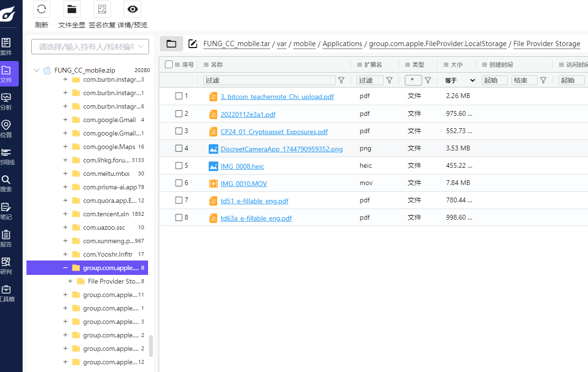The image size is (588, 372).
Task: Click the filter funnel for the 类型 column
Action: (x=427, y=80)
